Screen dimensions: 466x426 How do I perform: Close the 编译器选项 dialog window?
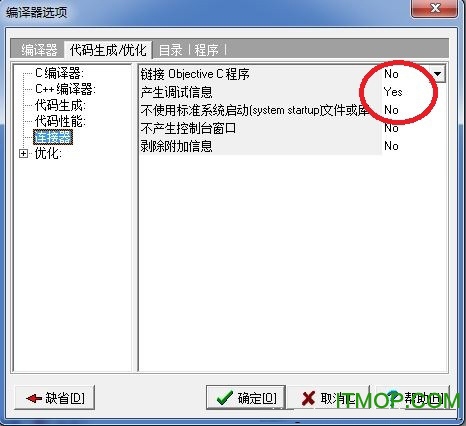(434, 8)
